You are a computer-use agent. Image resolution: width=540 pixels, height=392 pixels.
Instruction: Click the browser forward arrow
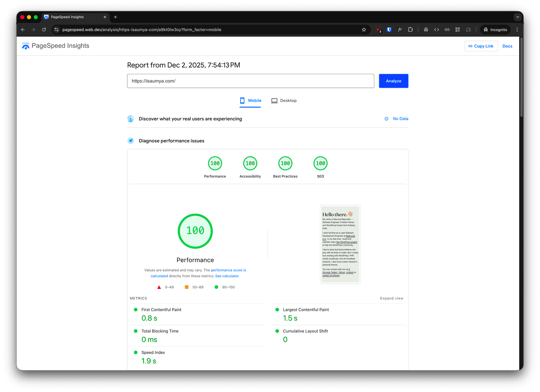[33, 30]
